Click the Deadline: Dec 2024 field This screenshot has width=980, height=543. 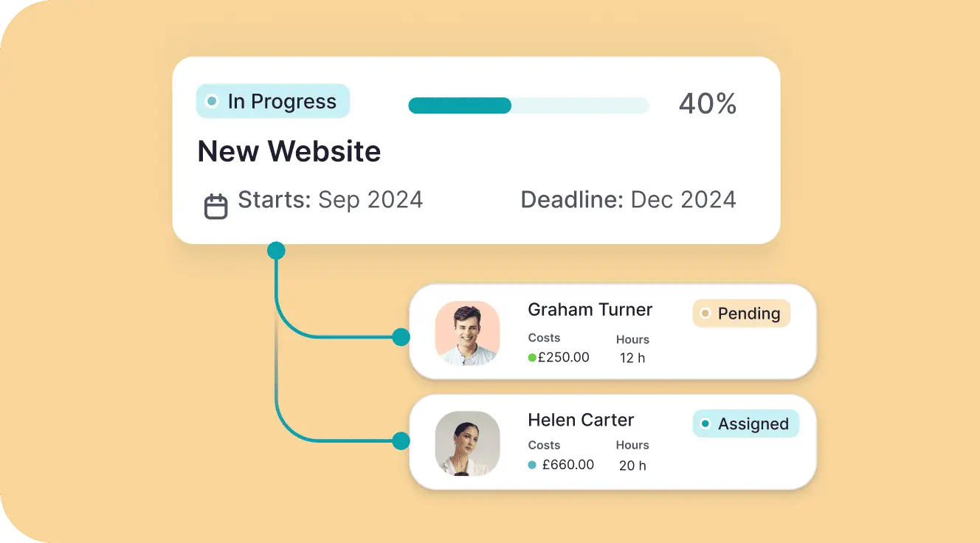tap(629, 199)
